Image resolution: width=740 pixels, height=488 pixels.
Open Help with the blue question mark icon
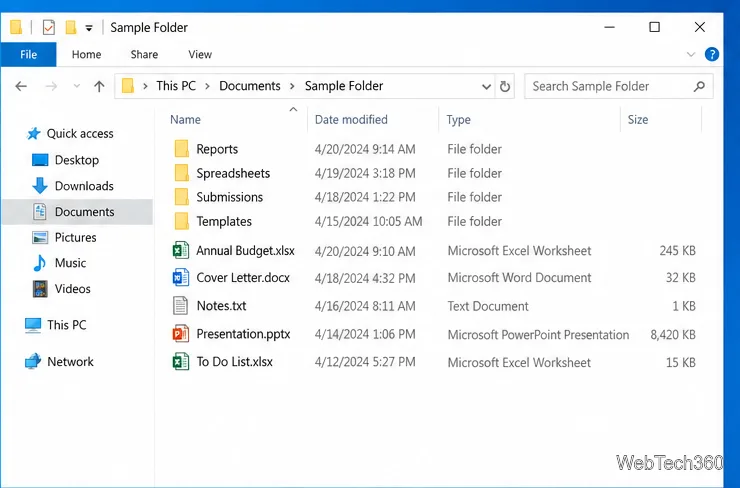712,54
